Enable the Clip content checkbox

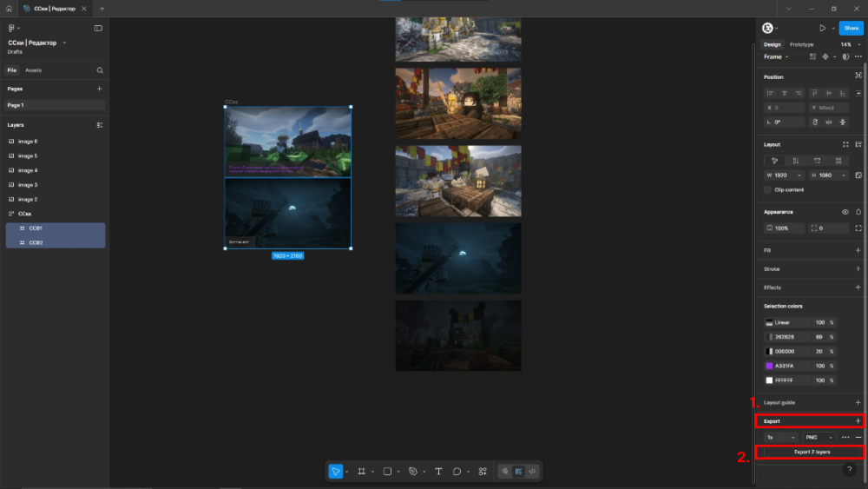click(767, 189)
